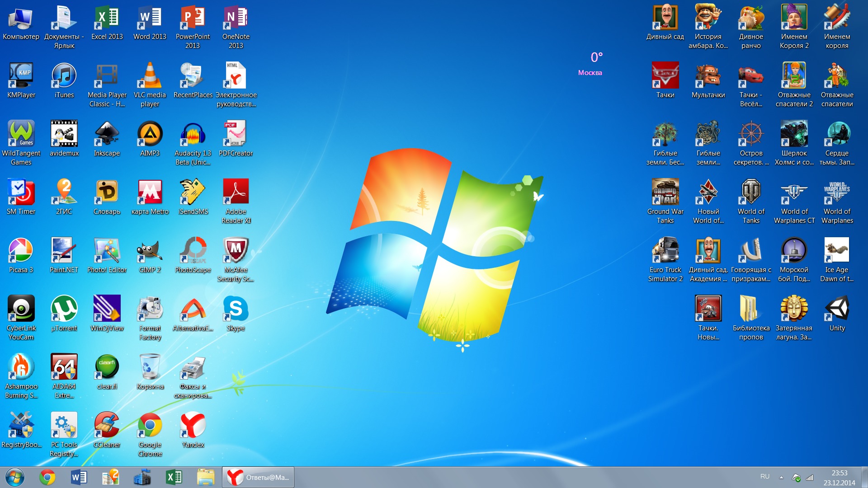The image size is (868, 488).
Task: Open Yandex browser on taskbar
Action: (x=235, y=477)
